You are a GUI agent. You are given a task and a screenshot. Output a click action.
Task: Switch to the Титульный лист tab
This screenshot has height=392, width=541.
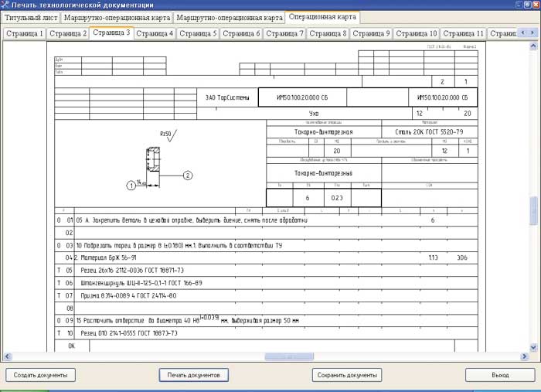pyautogui.click(x=31, y=17)
